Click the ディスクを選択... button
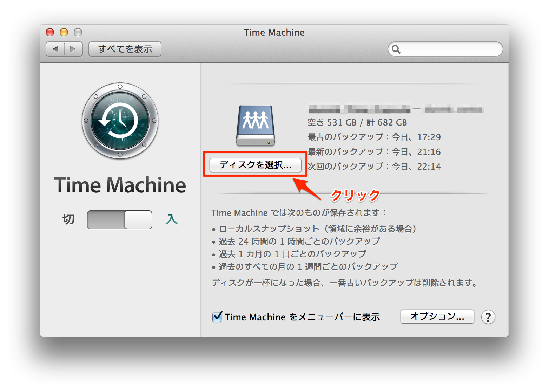 tap(256, 165)
